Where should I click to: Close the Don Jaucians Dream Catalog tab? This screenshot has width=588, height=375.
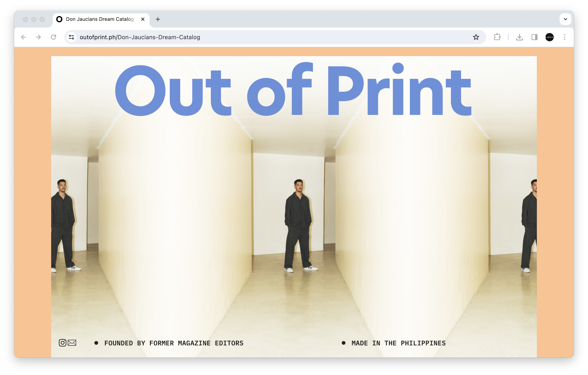(143, 19)
